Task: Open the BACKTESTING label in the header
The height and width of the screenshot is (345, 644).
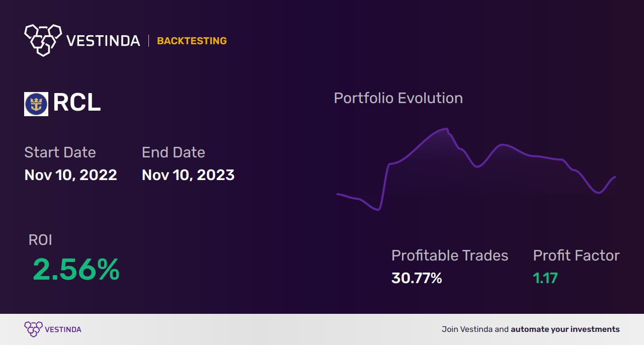Action: coord(192,41)
